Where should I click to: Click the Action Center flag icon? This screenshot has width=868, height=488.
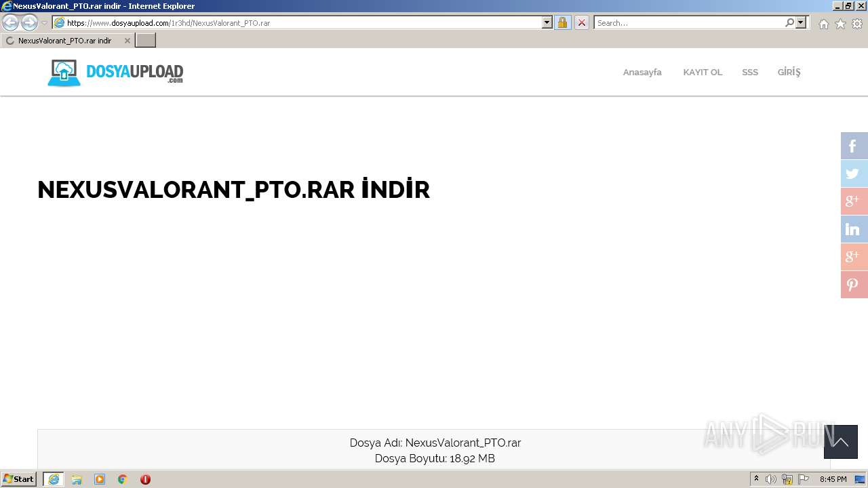pyautogui.click(x=804, y=479)
